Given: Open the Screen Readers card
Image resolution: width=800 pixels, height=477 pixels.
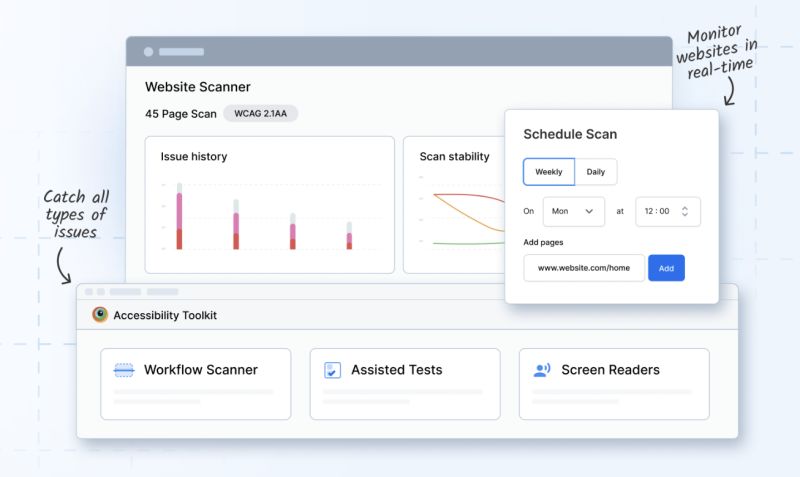Looking at the screenshot, I should 614,384.
